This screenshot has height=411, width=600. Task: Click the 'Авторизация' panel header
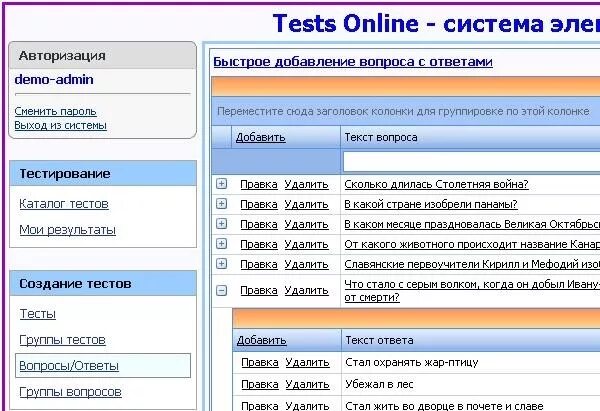(x=103, y=55)
